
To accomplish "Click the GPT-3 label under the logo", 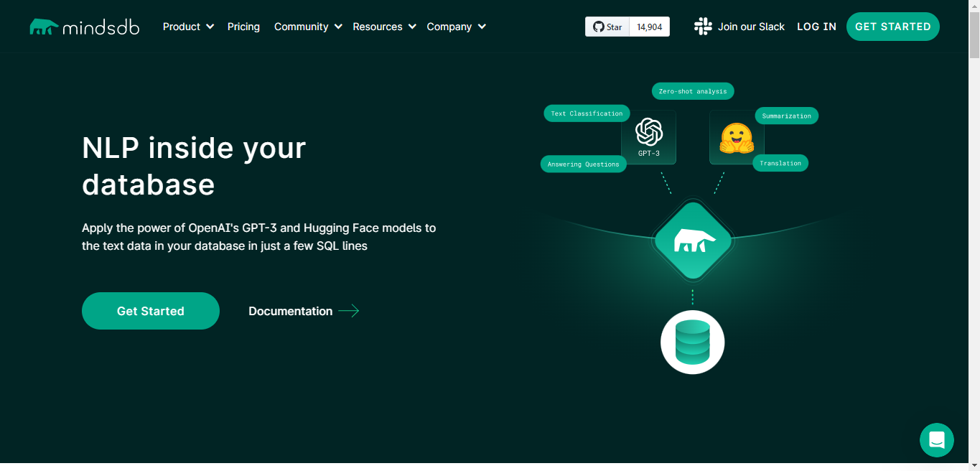I will (649, 154).
